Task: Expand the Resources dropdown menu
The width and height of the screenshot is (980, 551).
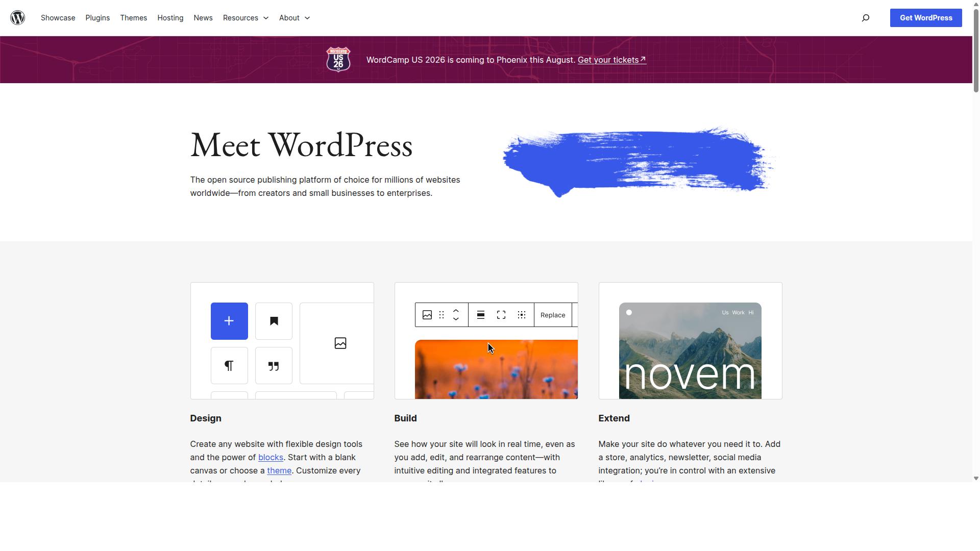Action: (246, 18)
